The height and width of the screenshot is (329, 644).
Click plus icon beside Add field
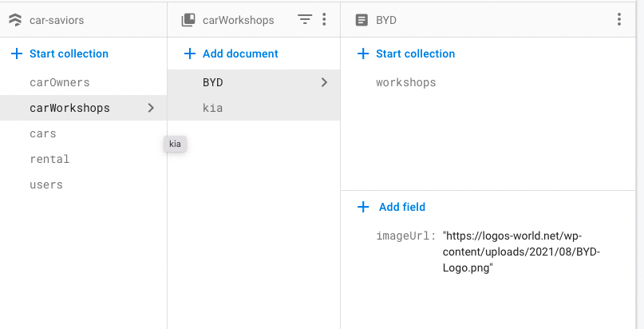click(x=363, y=207)
